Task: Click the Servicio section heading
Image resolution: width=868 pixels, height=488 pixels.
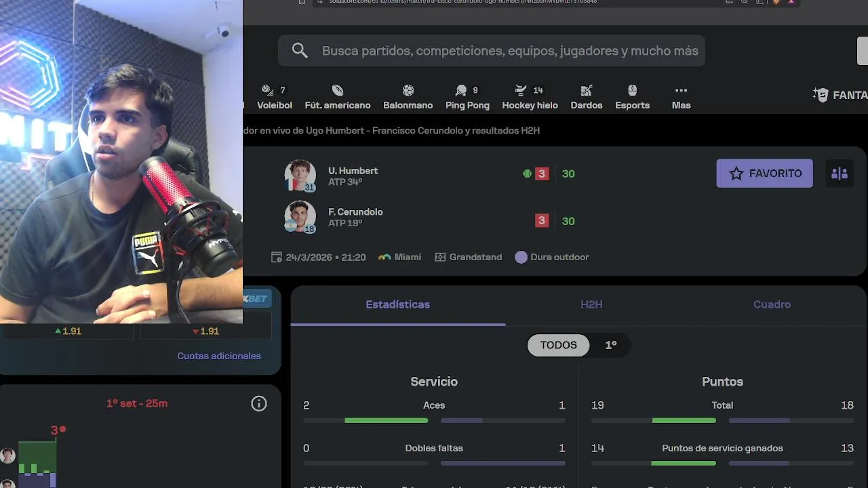Action: 434,382
